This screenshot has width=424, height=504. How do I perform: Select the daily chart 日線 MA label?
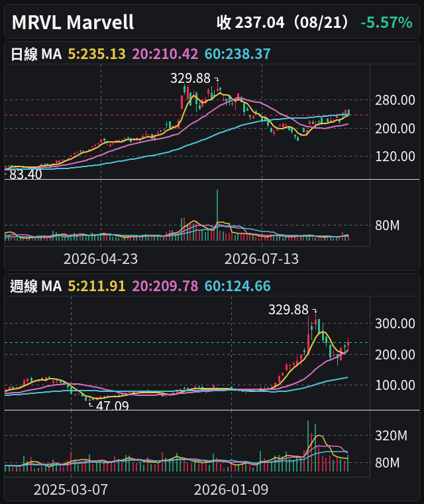tap(36, 54)
